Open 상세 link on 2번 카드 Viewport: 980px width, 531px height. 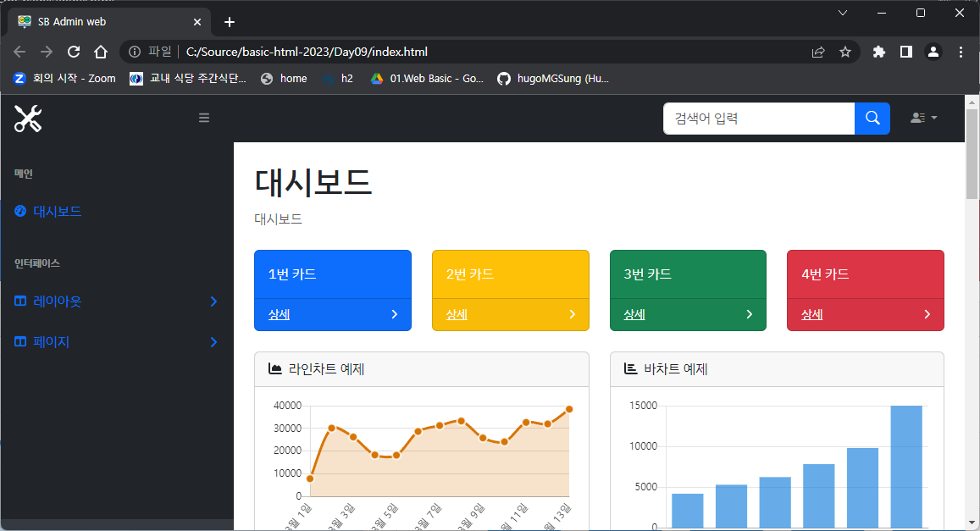[457, 314]
